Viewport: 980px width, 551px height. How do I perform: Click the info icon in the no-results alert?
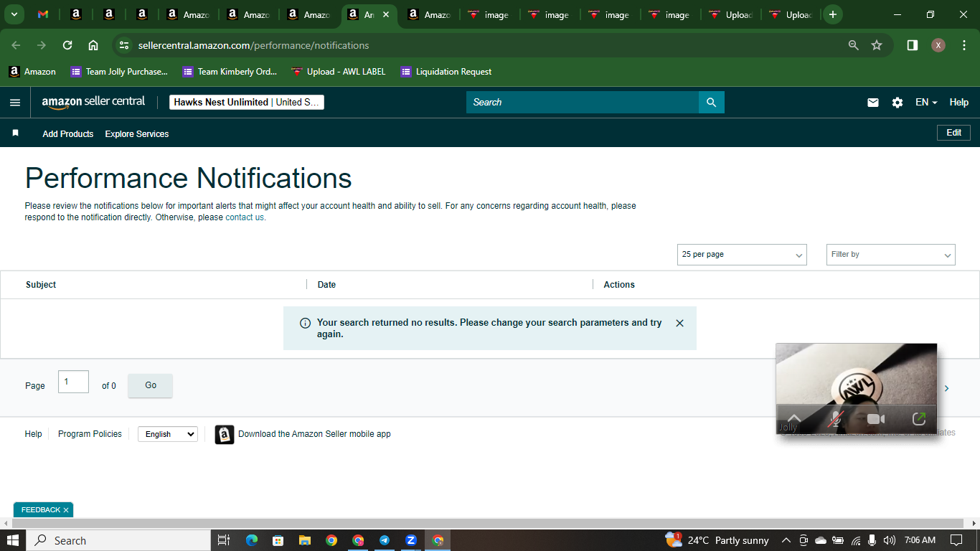(305, 323)
